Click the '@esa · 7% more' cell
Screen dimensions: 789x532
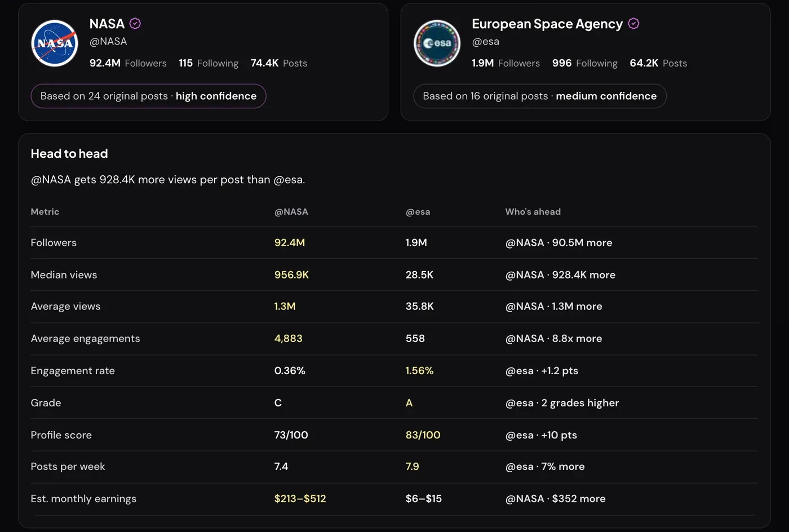(545, 467)
